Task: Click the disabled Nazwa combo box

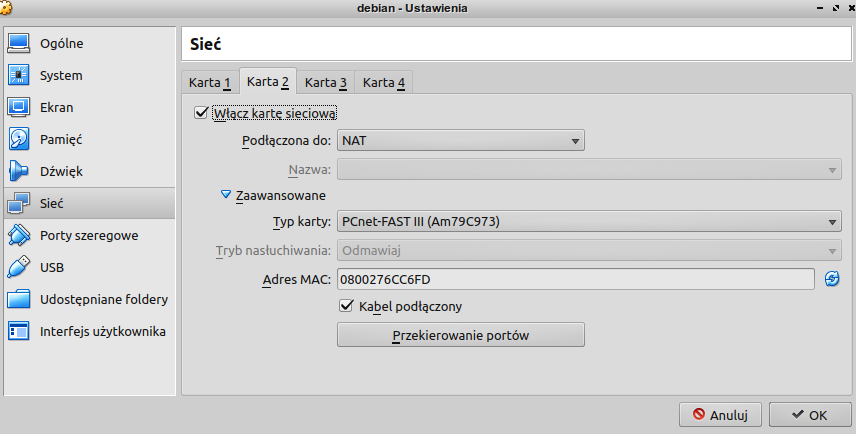Action: (x=589, y=170)
